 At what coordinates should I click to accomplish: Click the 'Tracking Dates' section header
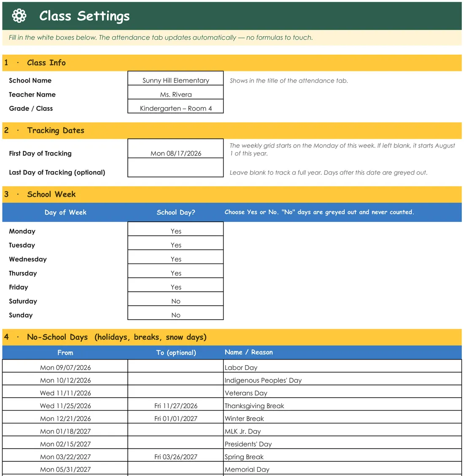point(232,131)
